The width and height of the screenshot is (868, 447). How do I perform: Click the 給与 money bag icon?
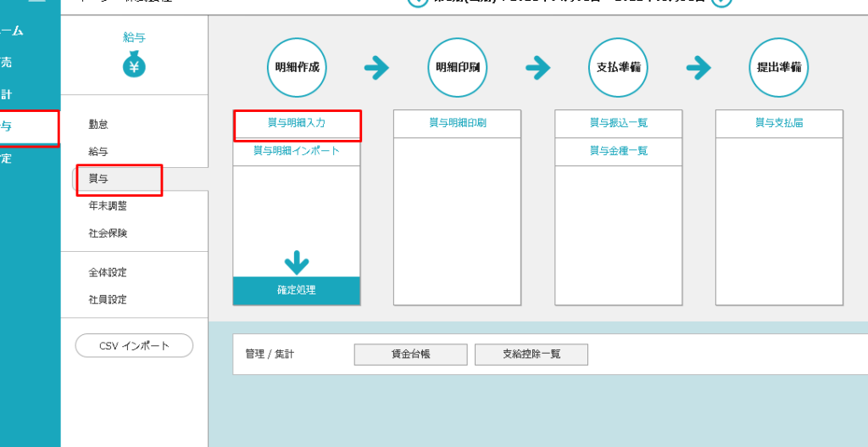click(x=134, y=65)
